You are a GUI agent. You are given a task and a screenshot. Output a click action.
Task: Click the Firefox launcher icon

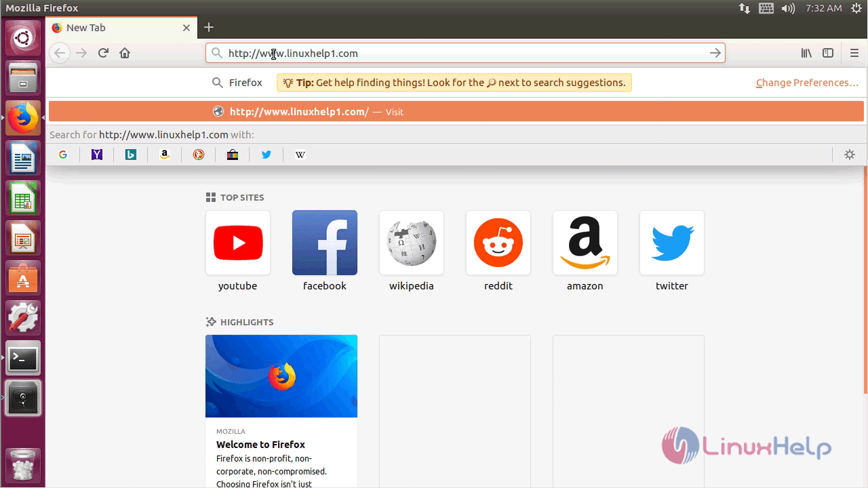23,118
